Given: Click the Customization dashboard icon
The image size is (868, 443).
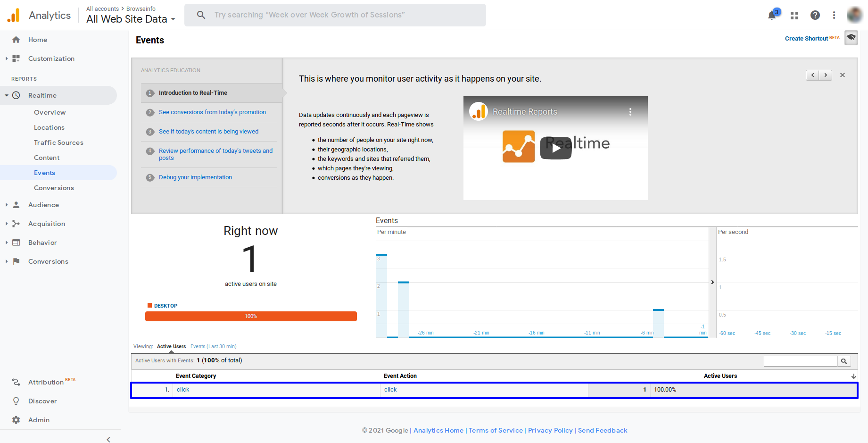Looking at the screenshot, I should click(16, 59).
